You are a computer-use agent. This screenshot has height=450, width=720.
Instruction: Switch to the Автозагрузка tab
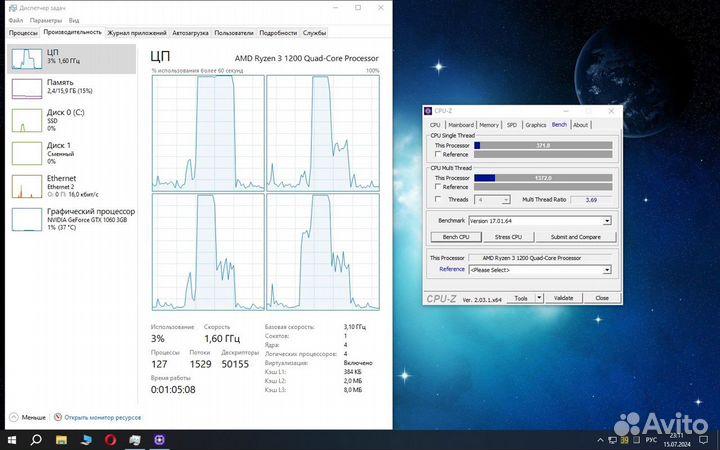(x=190, y=33)
